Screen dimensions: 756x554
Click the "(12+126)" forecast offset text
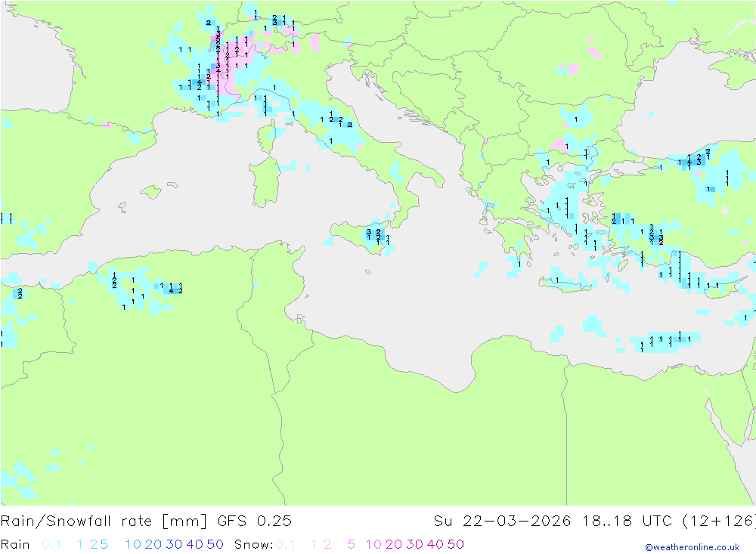click(719, 522)
